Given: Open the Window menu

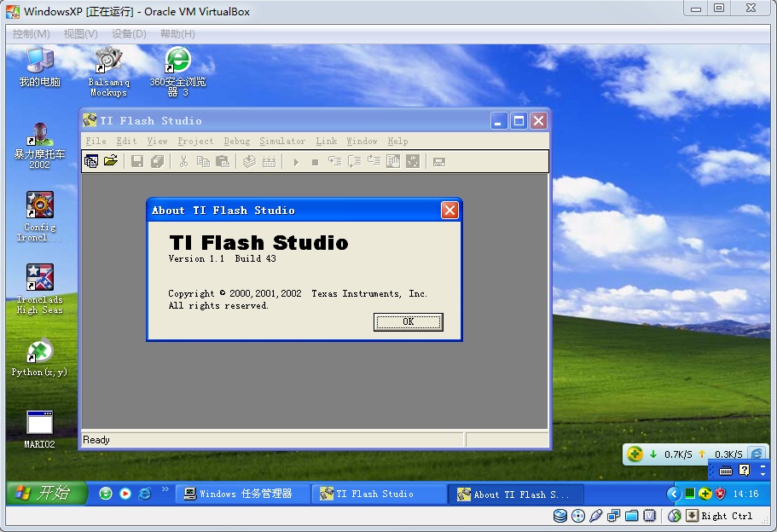Looking at the screenshot, I should click(x=362, y=142).
